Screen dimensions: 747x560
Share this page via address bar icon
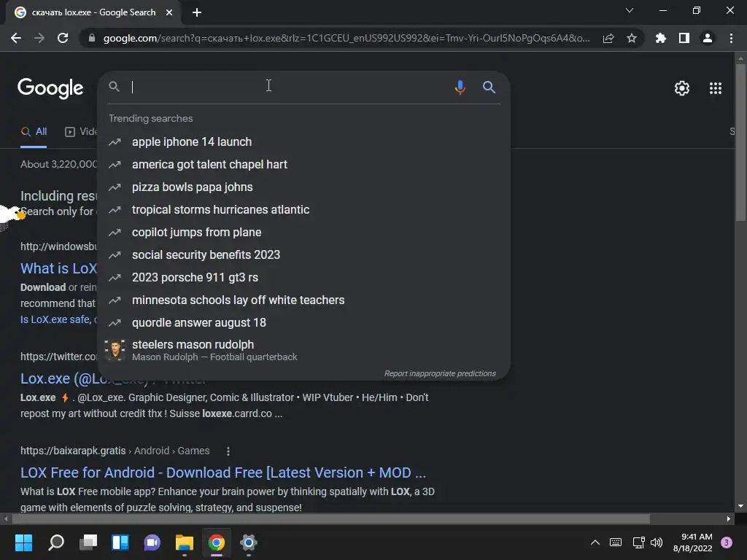click(608, 38)
